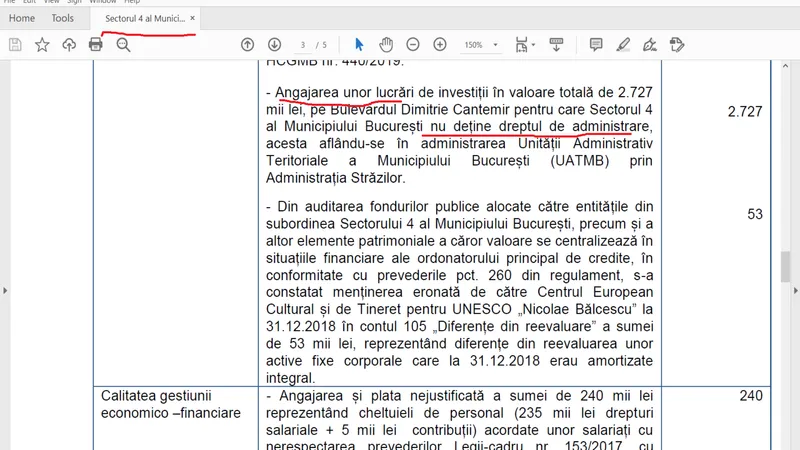800x450 pixels.
Task: Go to next page arrow
Action: (274, 45)
